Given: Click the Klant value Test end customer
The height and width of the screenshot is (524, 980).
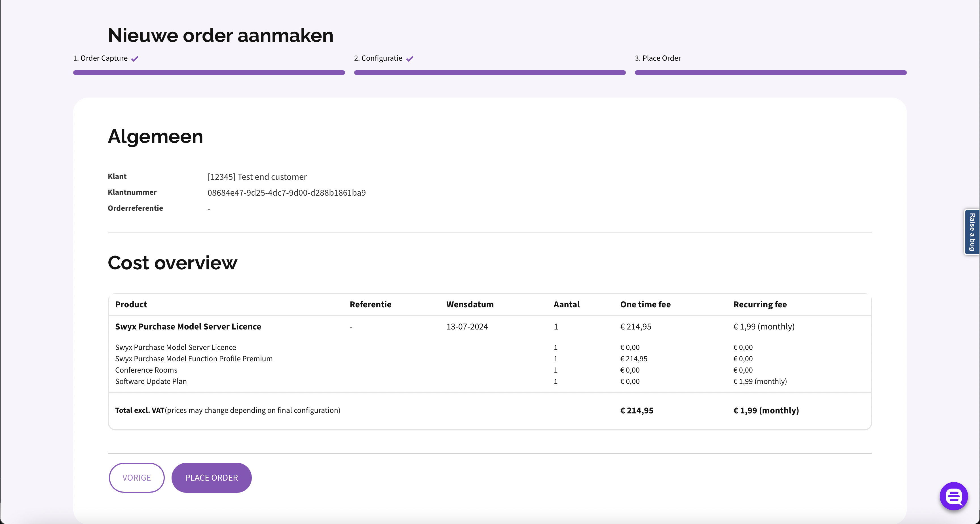Looking at the screenshot, I should pos(257,177).
